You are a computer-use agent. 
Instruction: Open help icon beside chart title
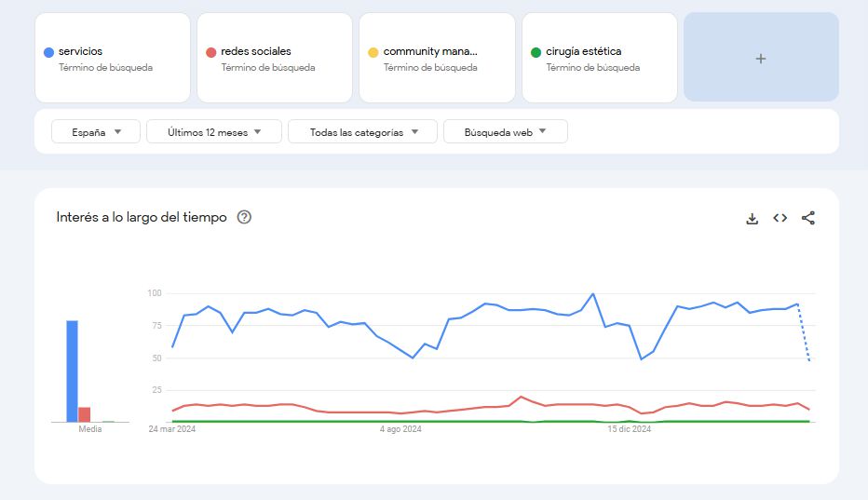click(x=244, y=217)
